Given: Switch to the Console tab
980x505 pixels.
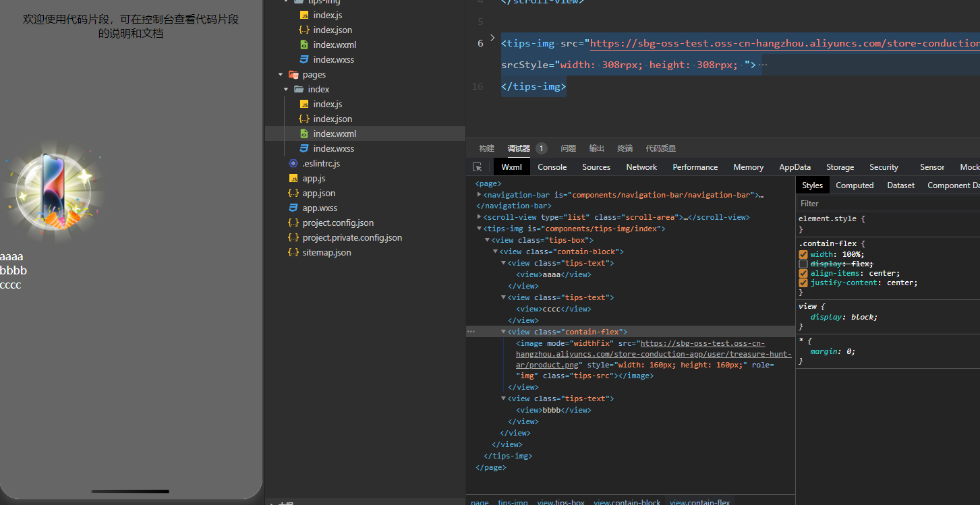Looking at the screenshot, I should 552,167.
